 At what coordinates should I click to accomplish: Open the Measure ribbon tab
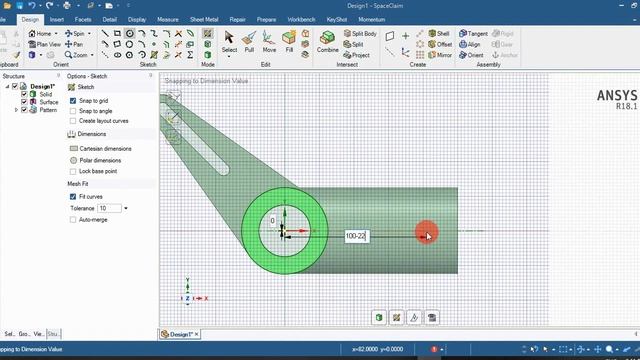click(x=168, y=19)
